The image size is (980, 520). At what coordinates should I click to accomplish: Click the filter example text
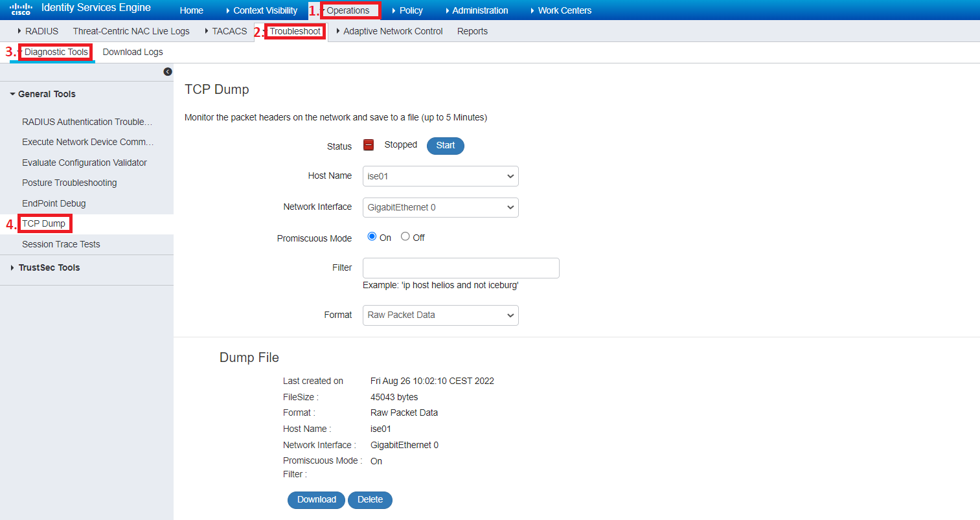point(440,285)
